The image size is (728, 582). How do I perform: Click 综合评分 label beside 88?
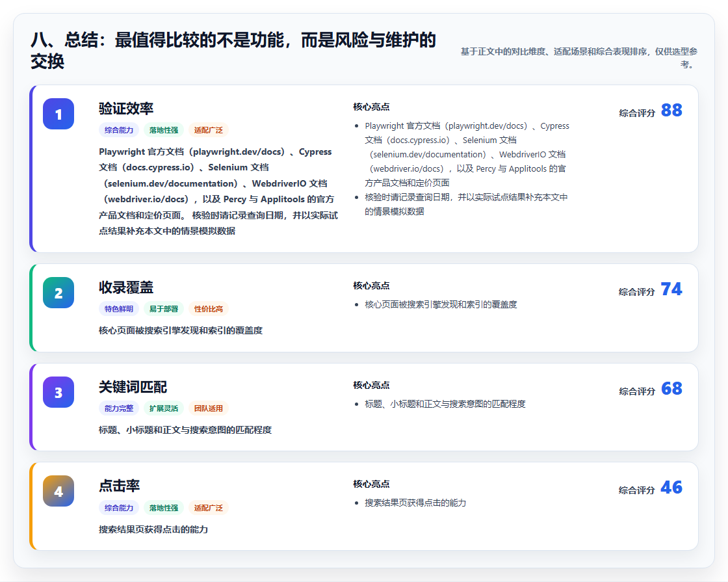[x=637, y=113]
